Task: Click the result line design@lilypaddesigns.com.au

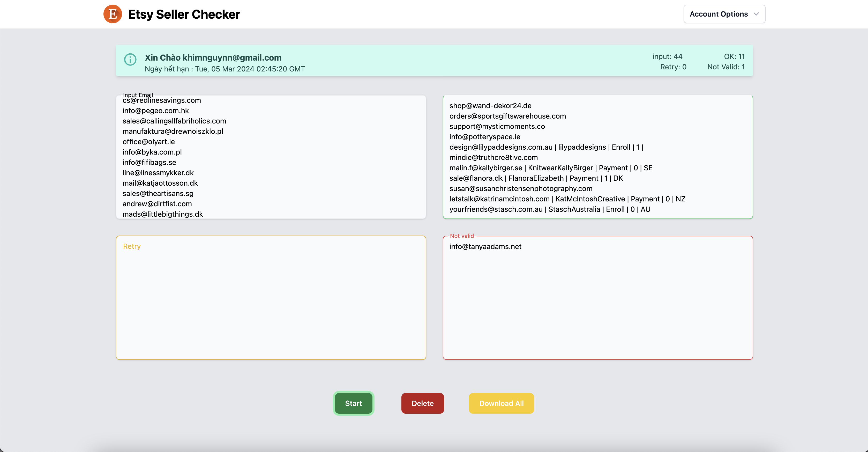Action: (x=546, y=147)
